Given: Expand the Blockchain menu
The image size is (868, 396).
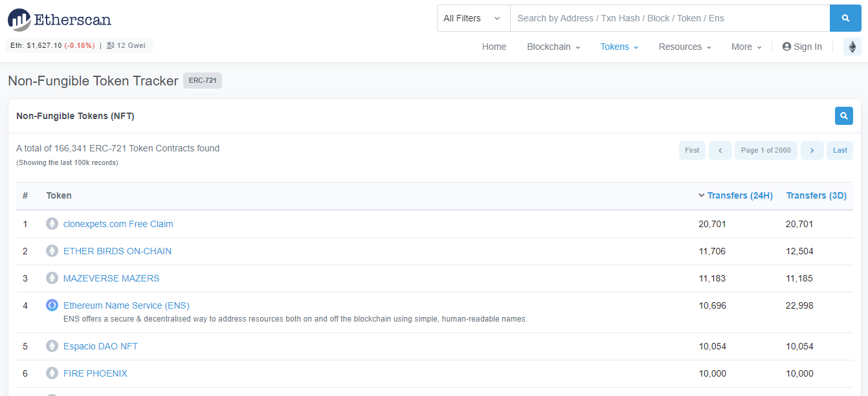Looking at the screenshot, I should click(553, 47).
